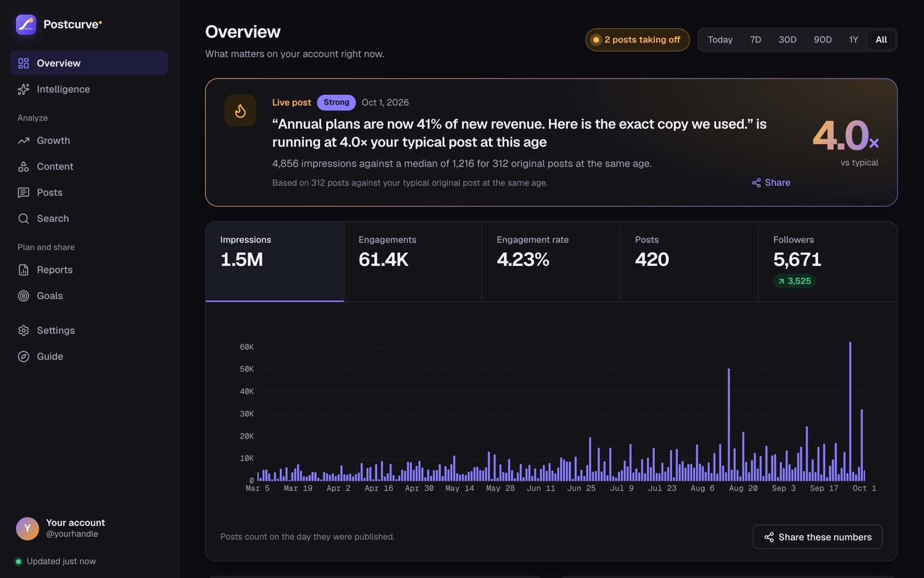924x578 pixels.
Task: Click the tall 50K chart bar near Aug 20
Action: (729, 425)
